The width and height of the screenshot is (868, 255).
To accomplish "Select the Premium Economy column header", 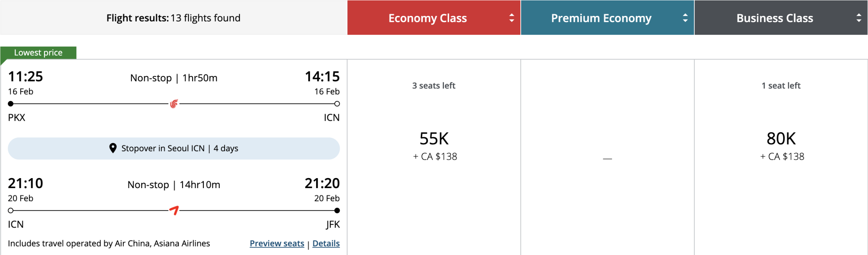I will click(x=608, y=18).
